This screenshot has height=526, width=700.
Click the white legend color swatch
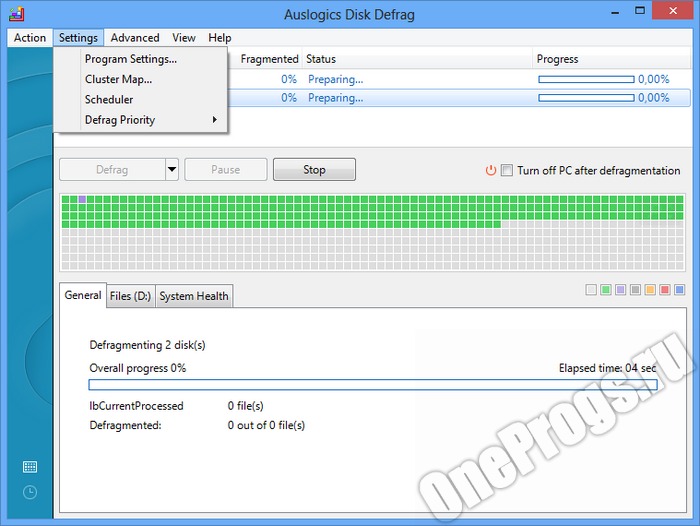[591, 290]
